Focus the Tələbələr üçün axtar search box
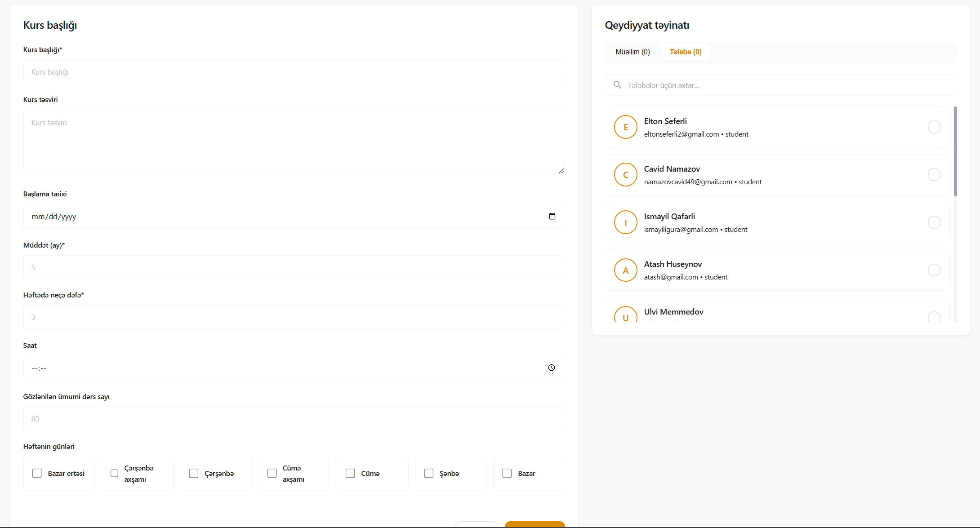Screen dimensions: 980x528 tap(787, 85)
